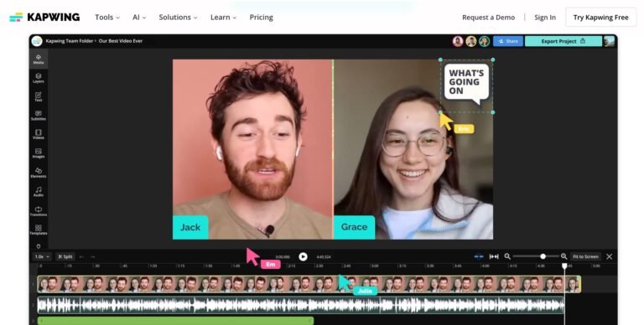Screen dimensions: 644x325
Task: Expand the 1.0x playback speed dropdown
Action: point(42,256)
